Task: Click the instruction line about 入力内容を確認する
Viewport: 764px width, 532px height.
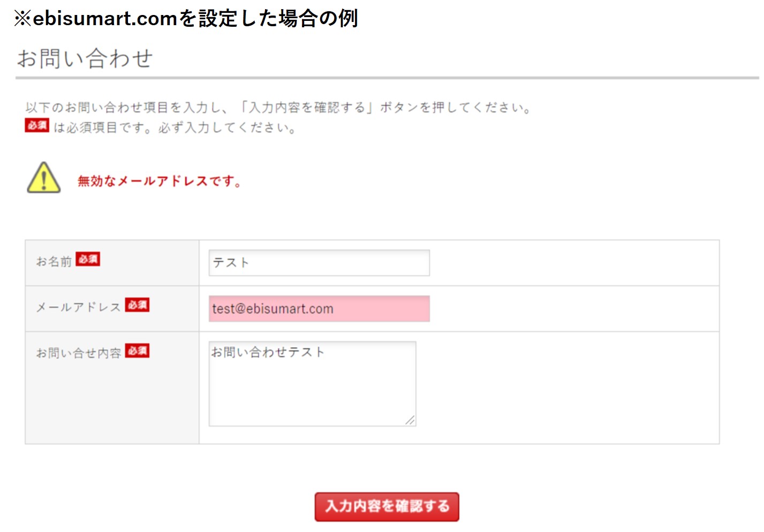Action: pos(278,108)
